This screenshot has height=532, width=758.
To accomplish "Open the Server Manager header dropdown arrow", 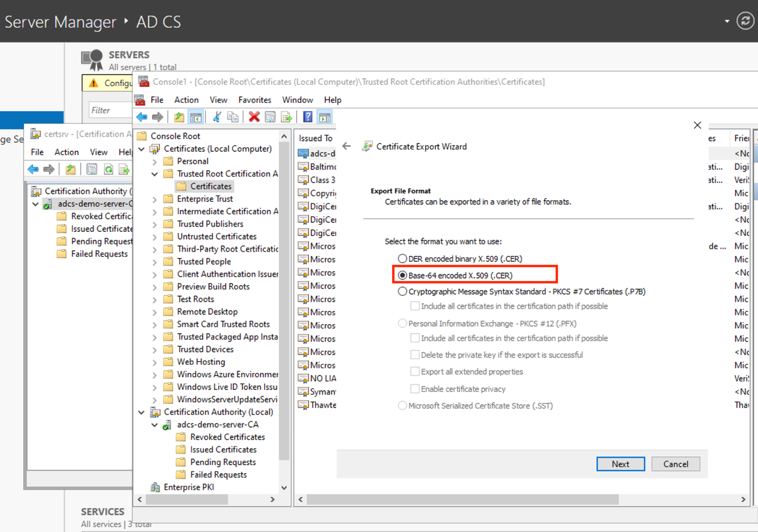I will click(727, 21).
